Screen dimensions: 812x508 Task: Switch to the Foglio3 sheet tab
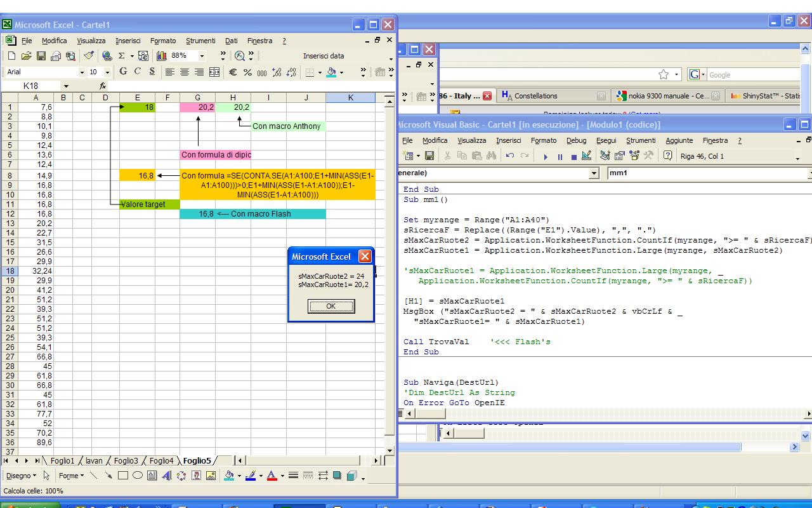click(126, 461)
